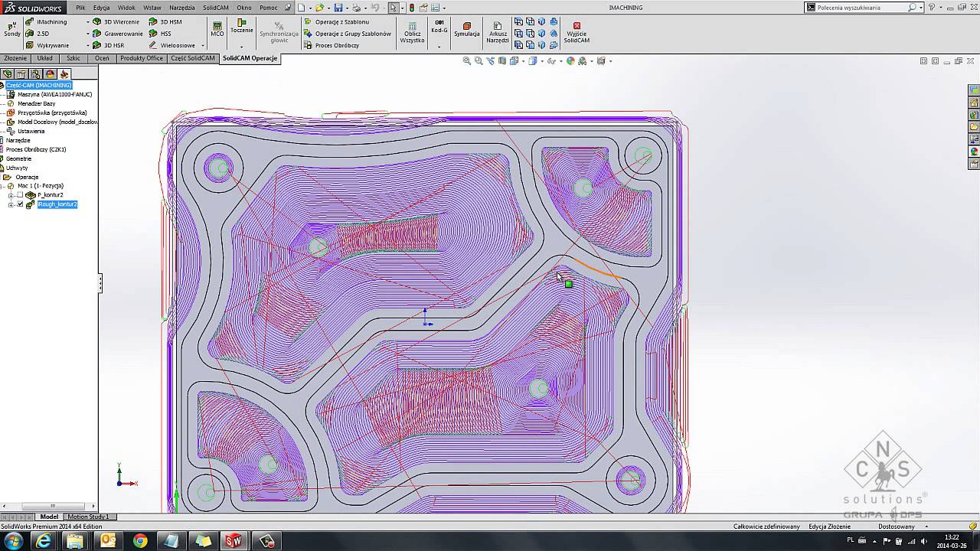Switch to the Produkty Office tab
The height and width of the screenshot is (551, 980).
142,58
